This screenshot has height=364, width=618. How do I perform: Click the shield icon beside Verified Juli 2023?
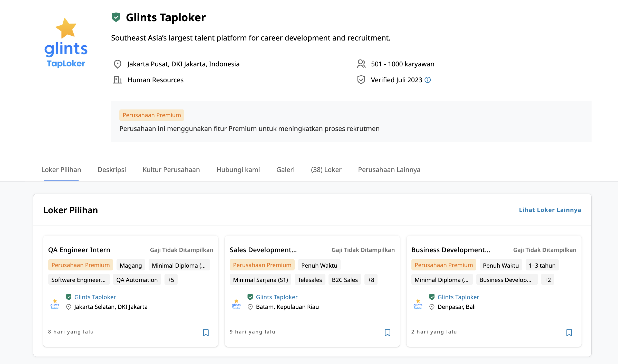361,80
